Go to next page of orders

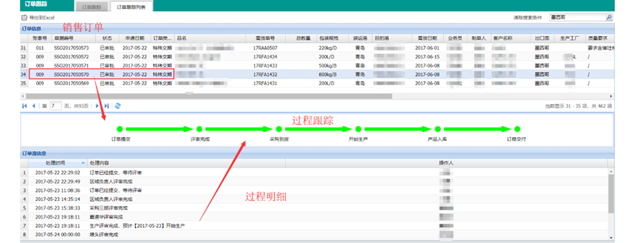(97, 105)
